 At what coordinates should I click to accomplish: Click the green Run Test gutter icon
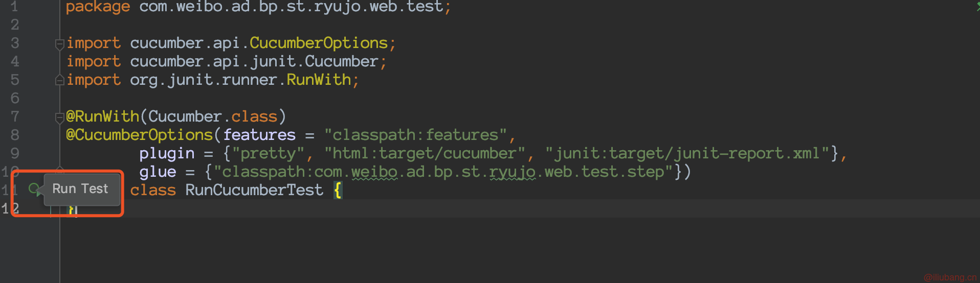tap(34, 190)
